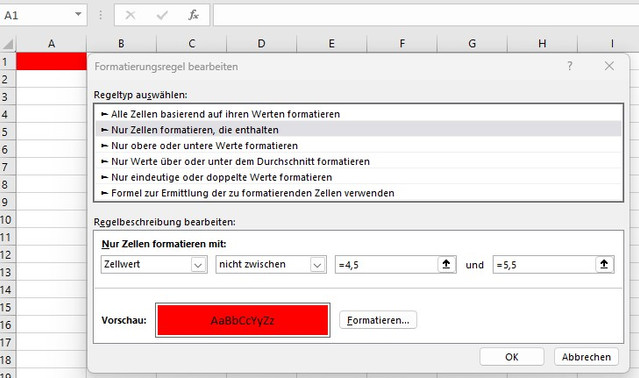Click the Select All corner triangle
The height and width of the screenshot is (378, 639).
click(x=8, y=43)
